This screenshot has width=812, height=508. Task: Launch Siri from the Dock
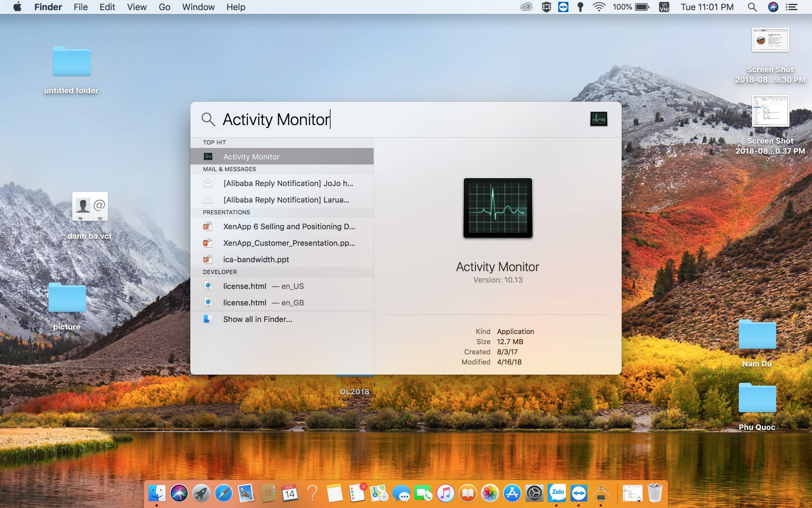(179, 493)
